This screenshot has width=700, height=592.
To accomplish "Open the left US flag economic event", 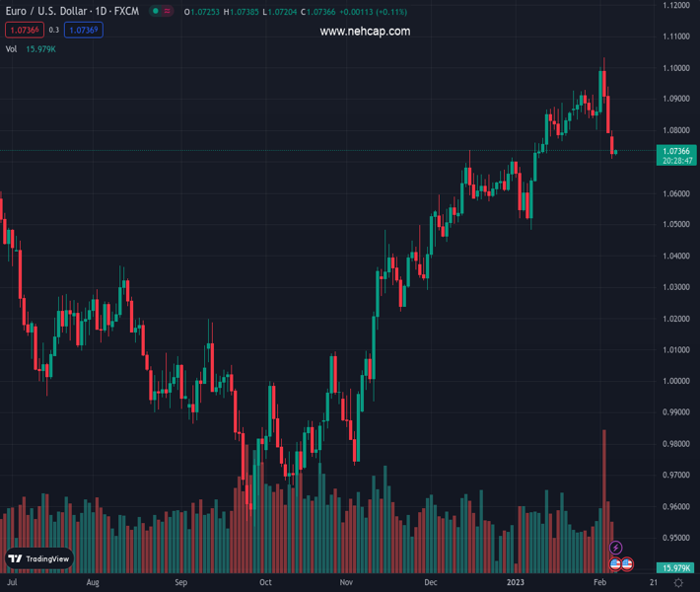I will [x=616, y=563].
